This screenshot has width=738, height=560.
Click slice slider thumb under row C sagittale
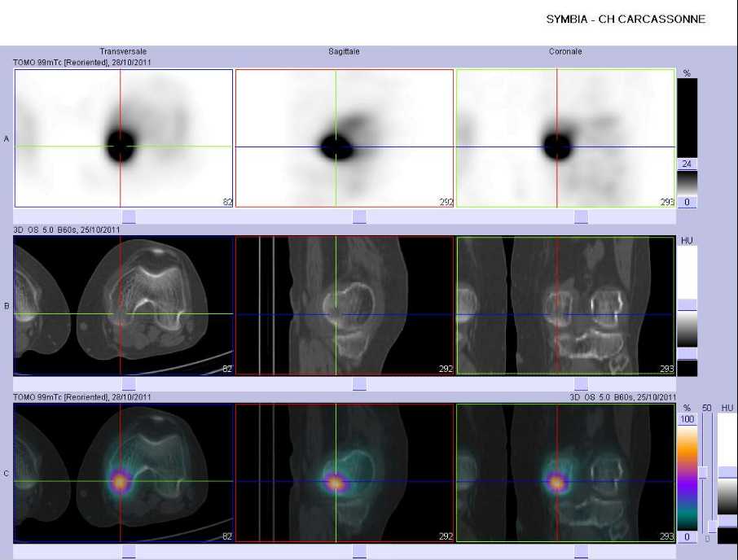pos(359,552)
